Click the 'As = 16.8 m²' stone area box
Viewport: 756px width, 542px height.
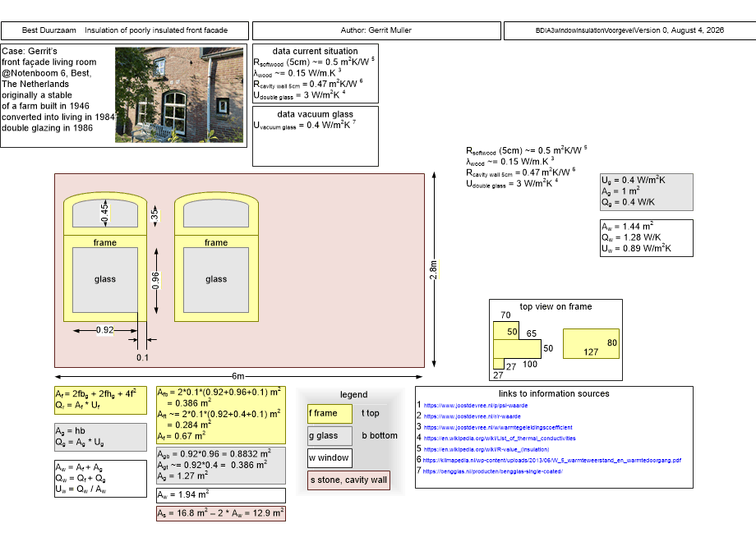point(221,513)
